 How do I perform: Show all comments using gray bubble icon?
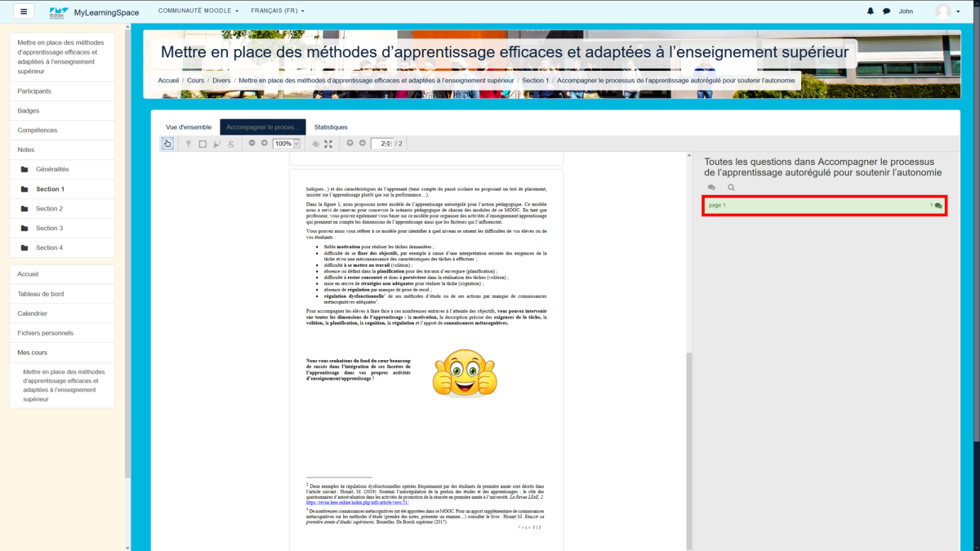[x=712, y=188]
